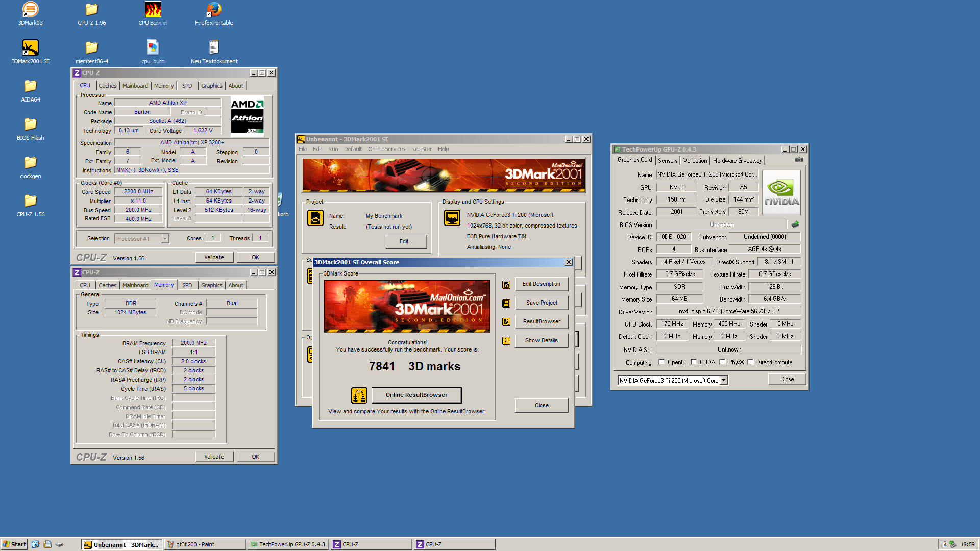Open the Online Services menu
The width and height of the screenshot is (980, 551).
pyautogui.click(x=386, y=149)
